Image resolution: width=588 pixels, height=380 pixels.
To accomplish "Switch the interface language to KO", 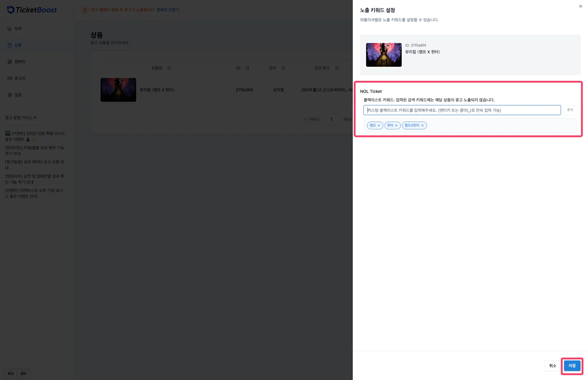I will tap(11, 373).
